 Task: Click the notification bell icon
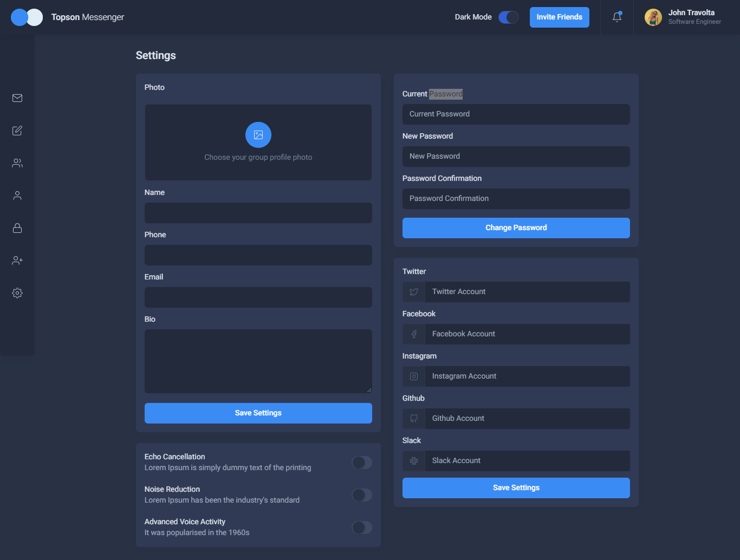point(617,17)
